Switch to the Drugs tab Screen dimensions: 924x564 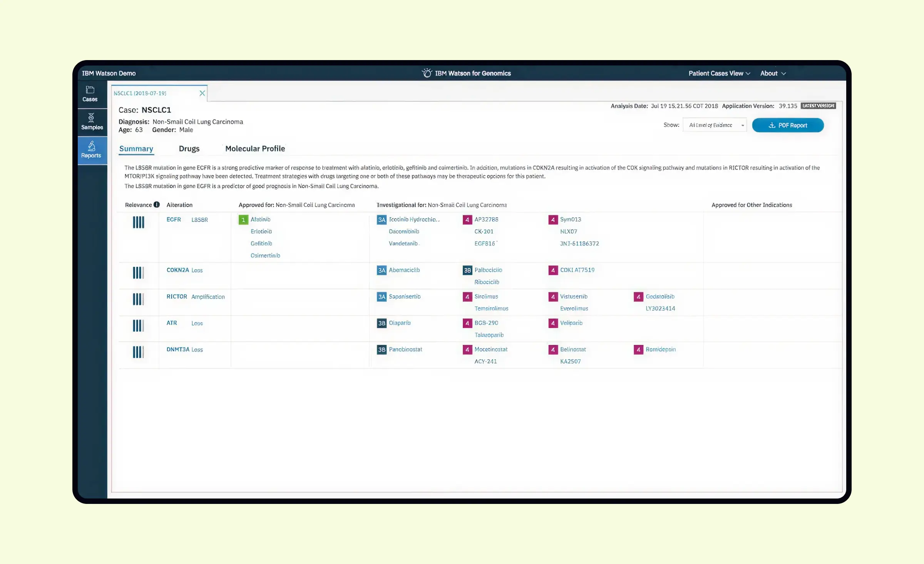[x=189, y=148]
